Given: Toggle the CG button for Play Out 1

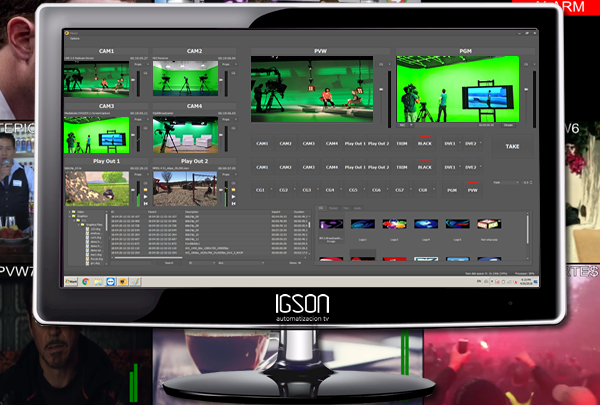Looking at the screenshot, I should (x=146, y=183).
